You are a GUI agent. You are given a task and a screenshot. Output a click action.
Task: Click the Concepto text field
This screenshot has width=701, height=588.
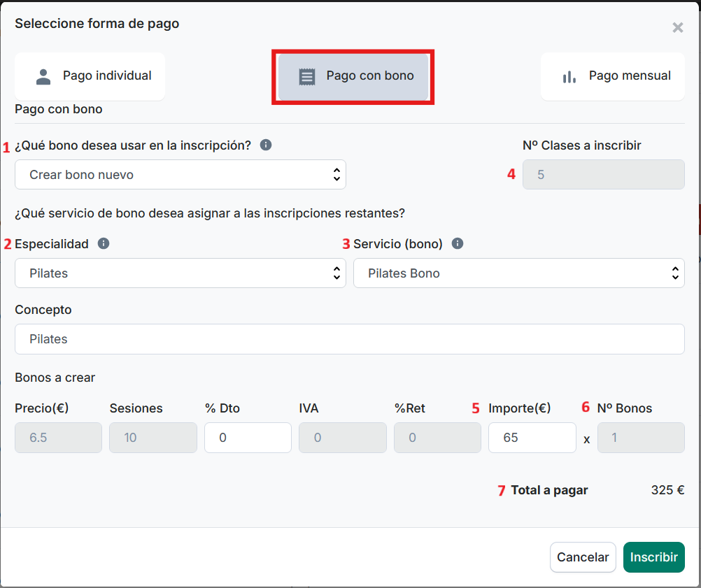(x=349, y=339)
